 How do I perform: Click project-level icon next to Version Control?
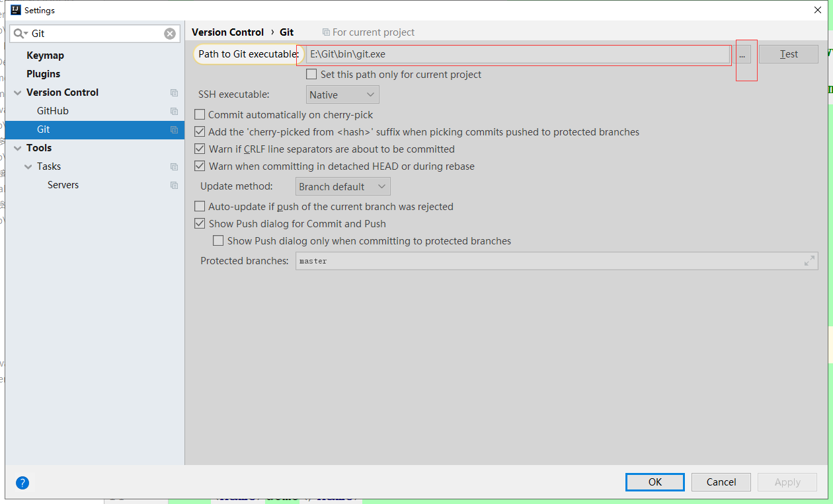pos(174,92)
